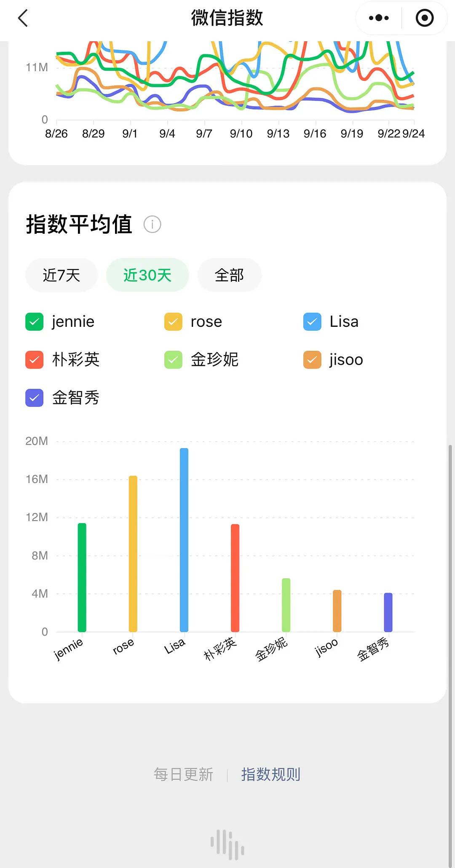
Task: Toggle the 朴彩英 checkbox
Action: click(35, 360)
